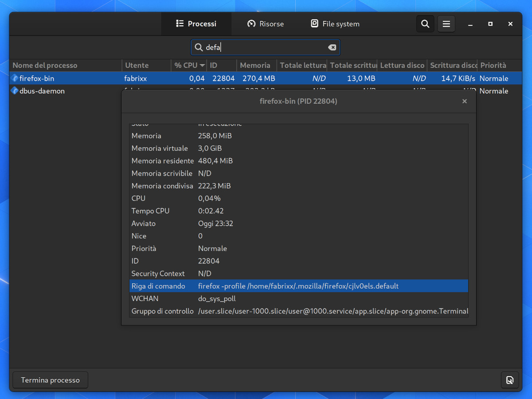This screenshot has height=399, width=532.
Task: Click the 13,0 MB total written cell
Action: pos(361,78)
